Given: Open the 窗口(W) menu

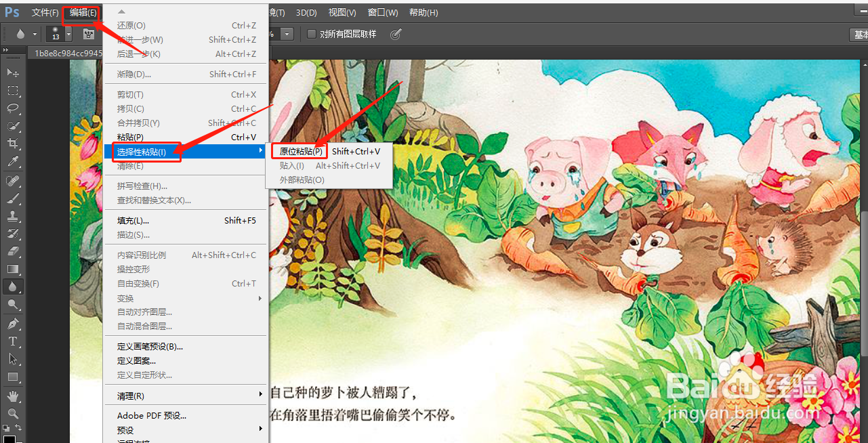Looking at the screenshot, I should pyautogui.click(x=383, y=13).
